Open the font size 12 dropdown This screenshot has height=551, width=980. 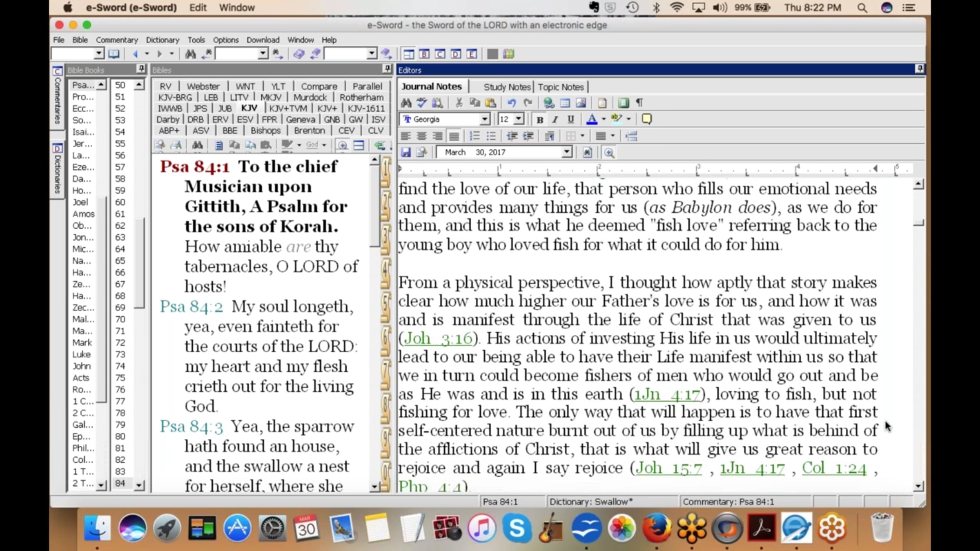[519, 119]
